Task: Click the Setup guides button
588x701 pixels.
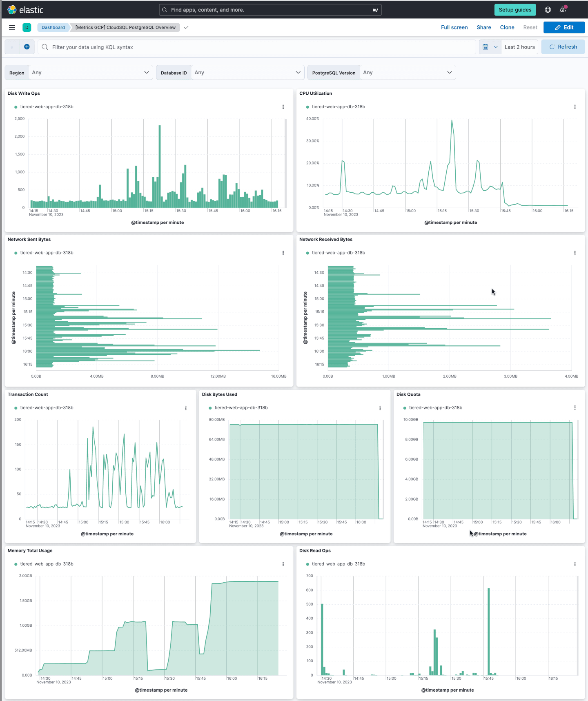Action: tap(515, 10)
